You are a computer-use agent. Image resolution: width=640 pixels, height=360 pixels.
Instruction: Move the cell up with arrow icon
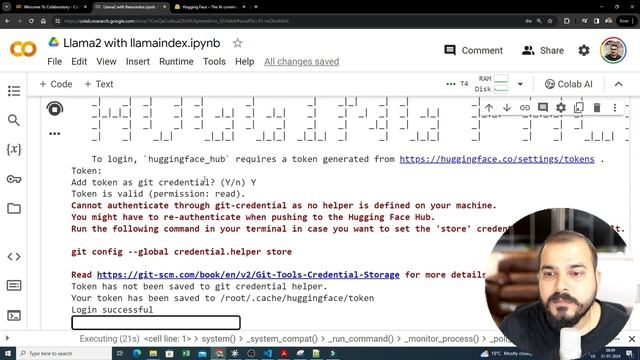pos(489,108)
